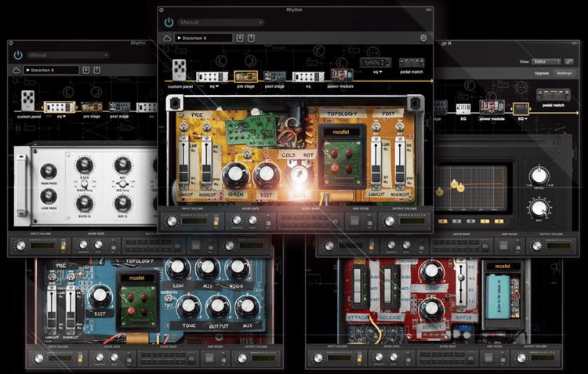This screenshot has height=374, width=588.
Task: Open pedal match module in the gtr R window
Action: (554, 95)
